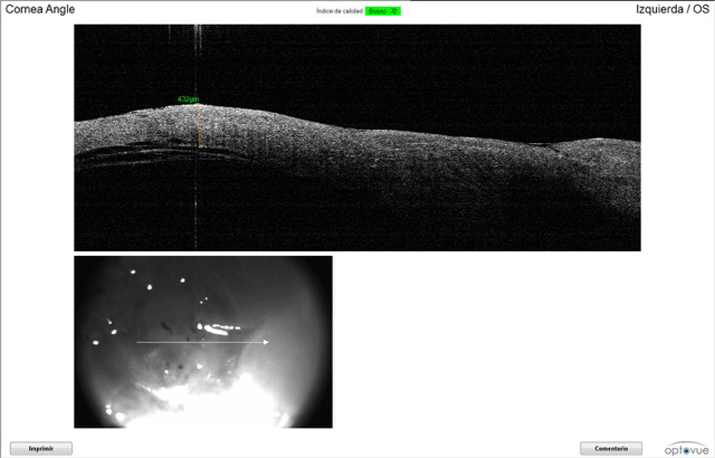Viewport: 715px width, 458px height.
Task: Click the bright elongated reflection in eye image
Action: click(x=220, y=327)
